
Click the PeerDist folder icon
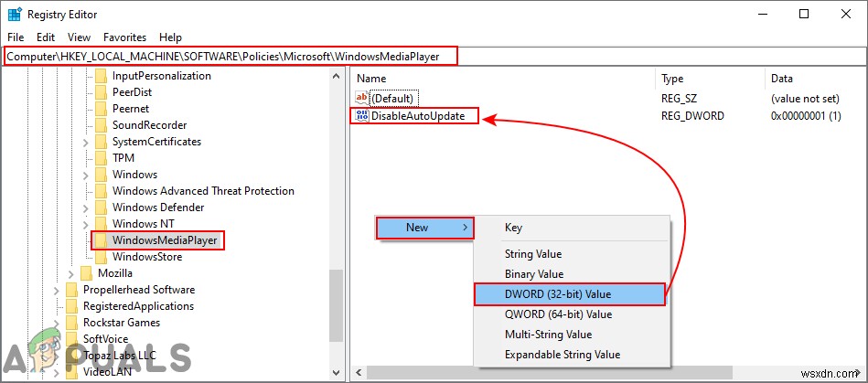(101, 92)
